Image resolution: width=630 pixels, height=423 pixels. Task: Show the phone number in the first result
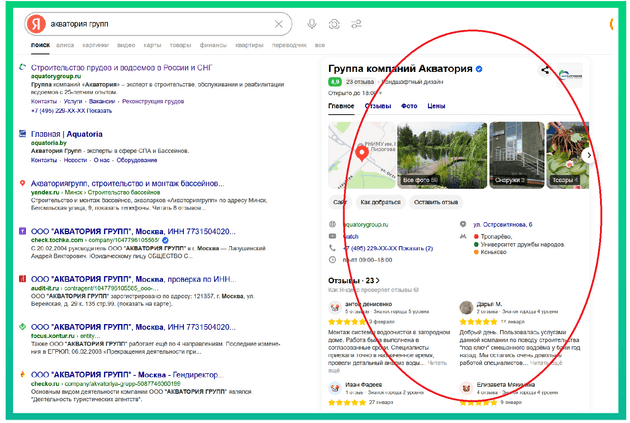[71, 110]
